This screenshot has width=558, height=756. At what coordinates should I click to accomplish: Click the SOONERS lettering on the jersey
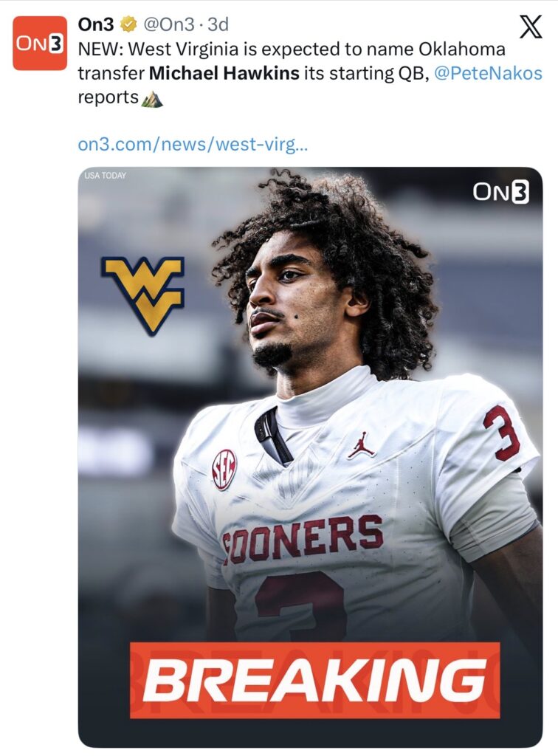[x=303, y=538]
